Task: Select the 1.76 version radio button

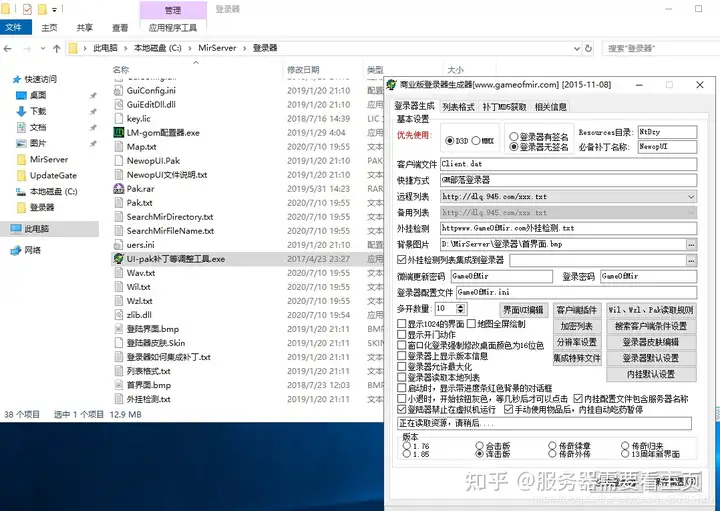Action: point(407,446)
